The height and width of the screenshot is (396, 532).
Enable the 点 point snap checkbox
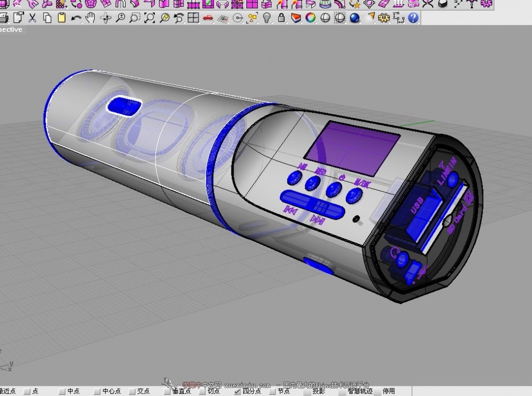point(28,392)
